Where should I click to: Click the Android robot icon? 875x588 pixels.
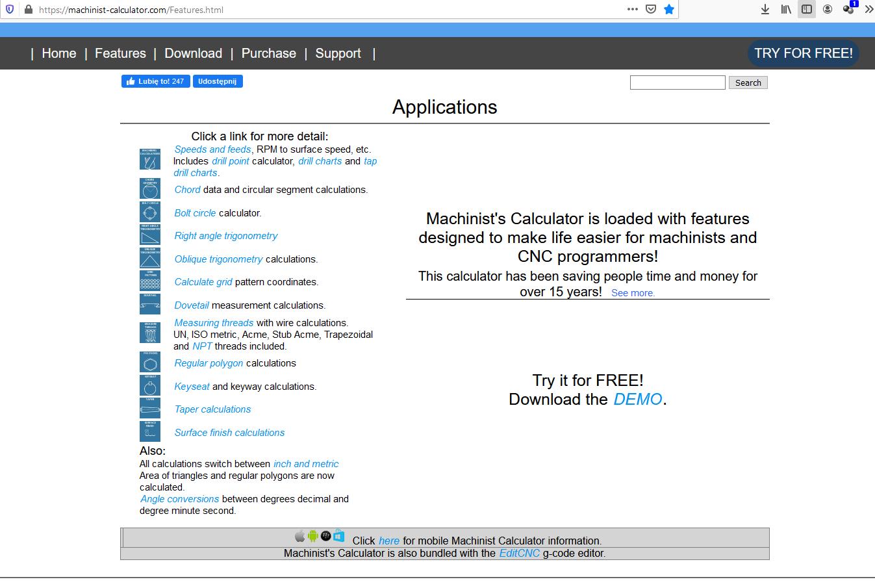click(313, 536)
